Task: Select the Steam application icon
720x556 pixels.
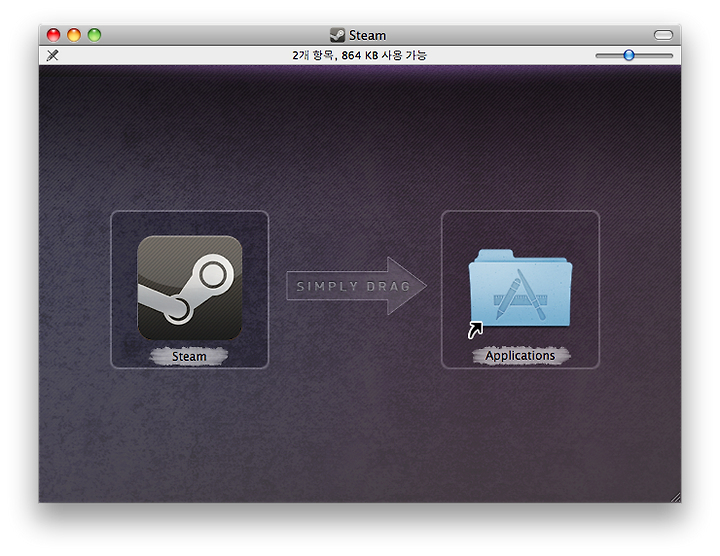Action: click(x=190, y=288)
